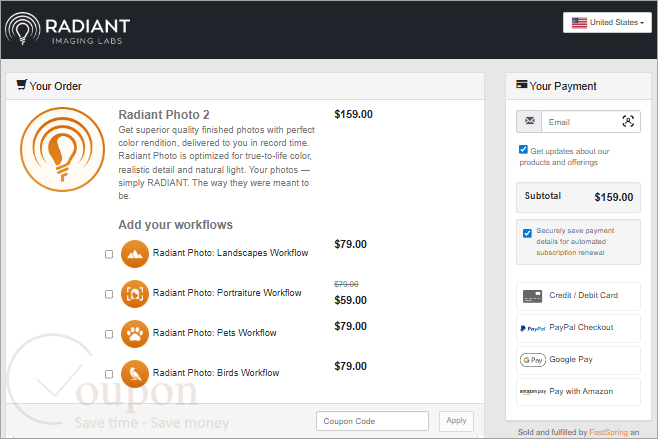Check the Pets Workflow checkbox
The height and width of the screenshot is (439, 658).
[109, 334]
